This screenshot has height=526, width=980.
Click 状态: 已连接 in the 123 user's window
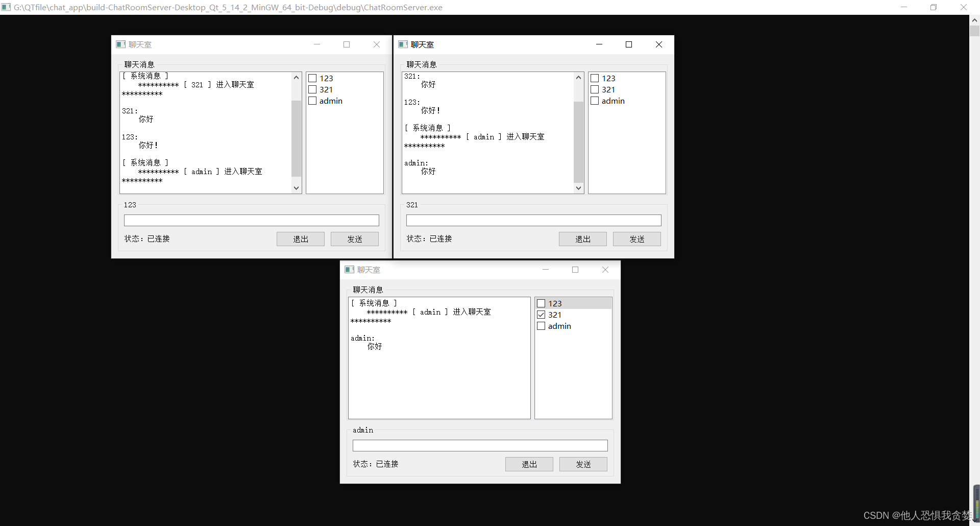click(x=147, y=239)
